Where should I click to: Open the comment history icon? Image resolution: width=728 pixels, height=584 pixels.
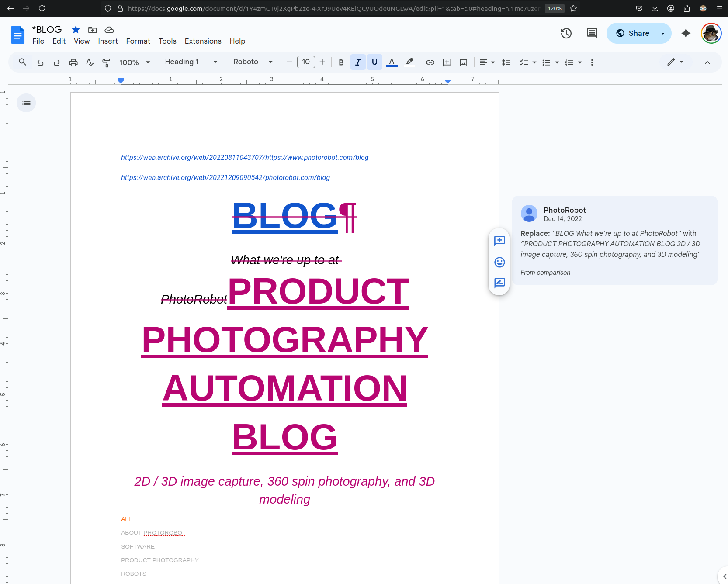[x=592, y=33]
